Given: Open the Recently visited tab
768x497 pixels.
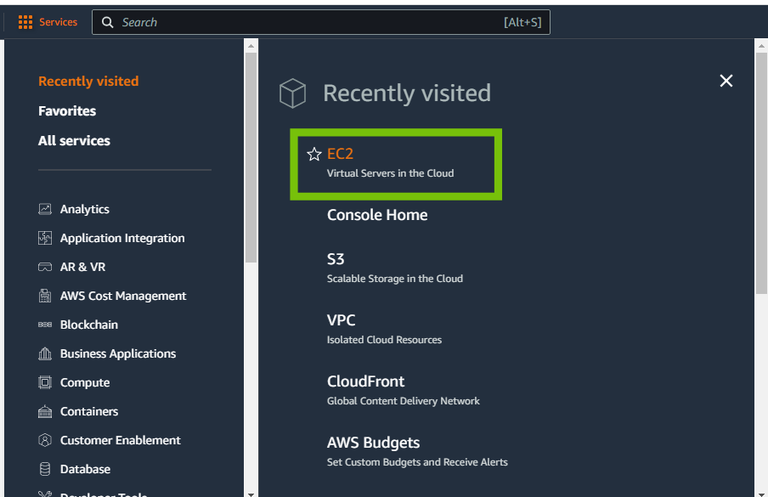Looking at the screenshot, I should point(88,81).
